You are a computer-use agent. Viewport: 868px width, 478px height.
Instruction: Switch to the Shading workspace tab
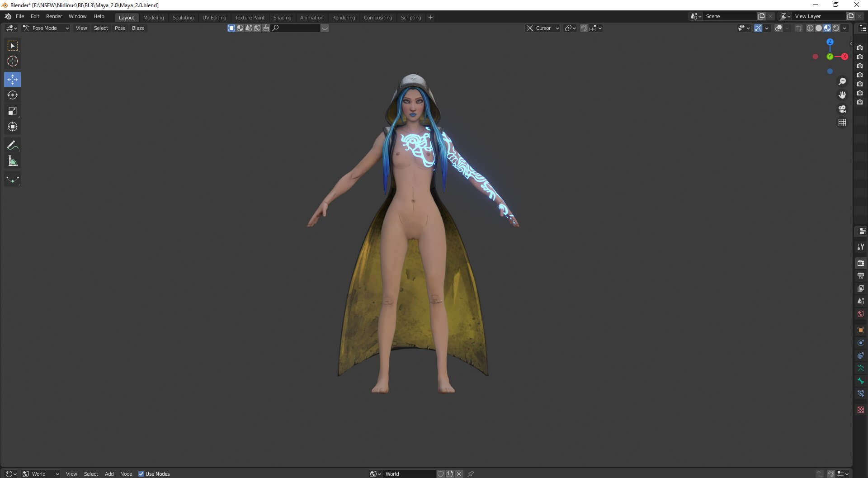click(x=282, y=18)
